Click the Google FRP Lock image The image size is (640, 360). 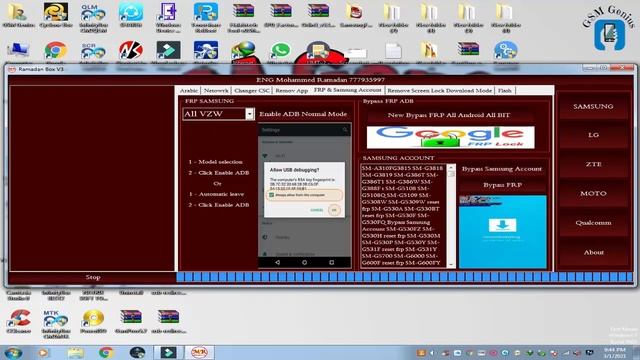(x=451, y=137)
